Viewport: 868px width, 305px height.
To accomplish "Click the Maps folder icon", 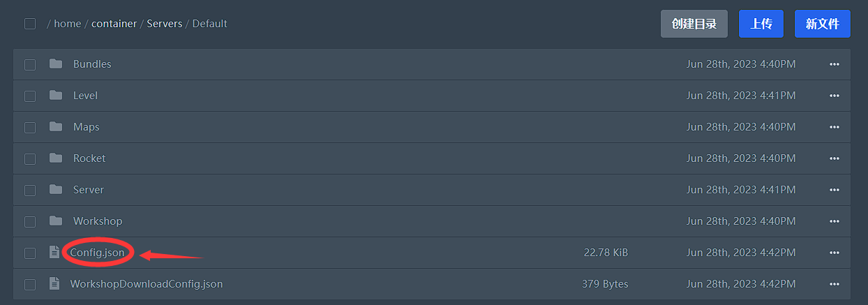I will click(56, 126).
